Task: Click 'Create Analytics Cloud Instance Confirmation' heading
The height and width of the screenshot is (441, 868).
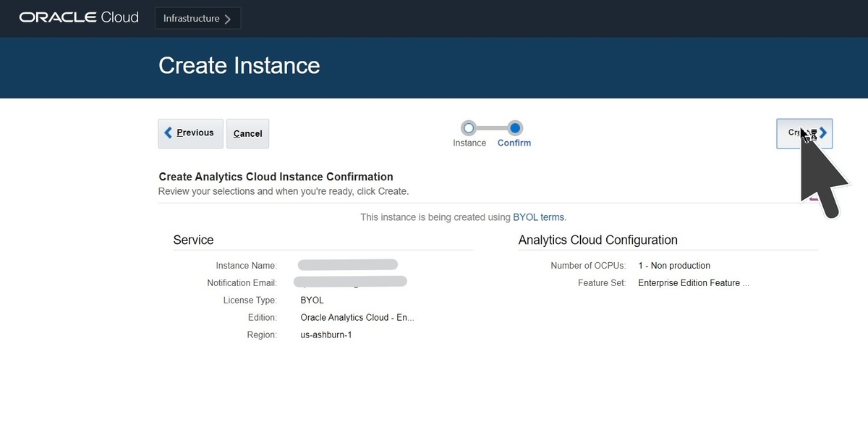Action: (x=276, y=177)
